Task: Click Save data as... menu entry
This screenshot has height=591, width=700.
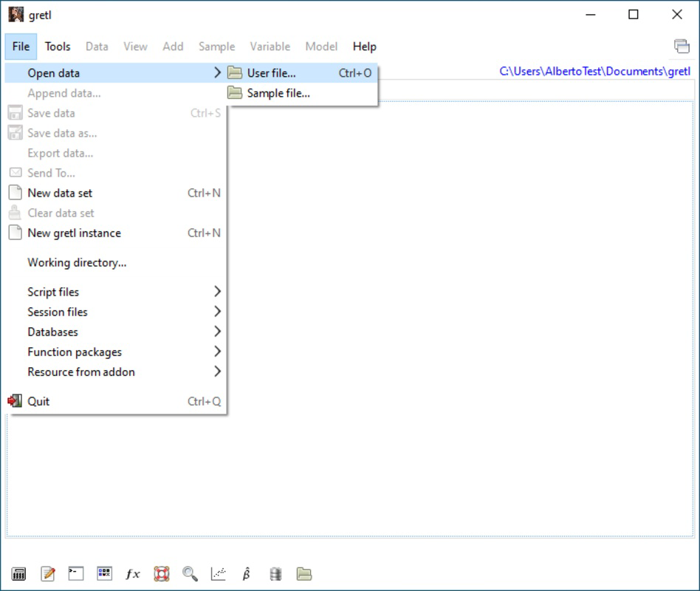Action: [116, 133]
